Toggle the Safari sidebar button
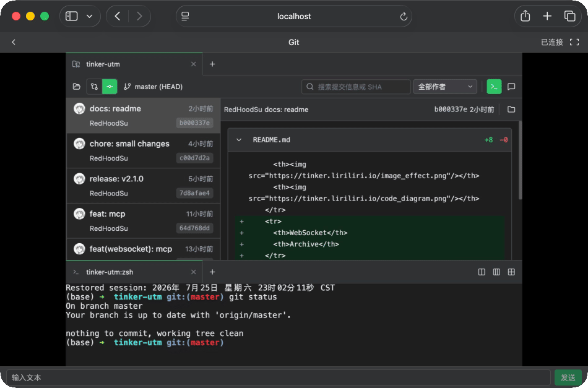This screenshot has height=388, width=588. [72, 16]
